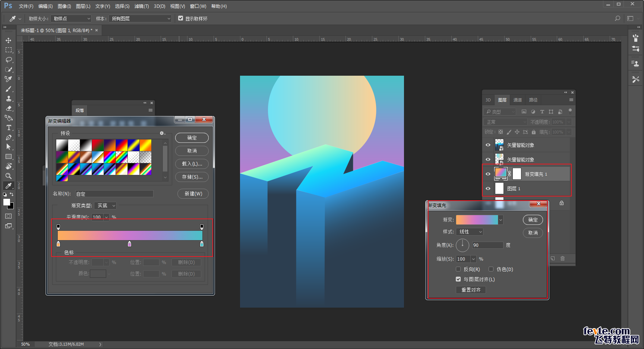The width and height of the screenshot is (644, 349).
Task: Expand the 渐变类型 实底 dropdown
Action: 106,206
